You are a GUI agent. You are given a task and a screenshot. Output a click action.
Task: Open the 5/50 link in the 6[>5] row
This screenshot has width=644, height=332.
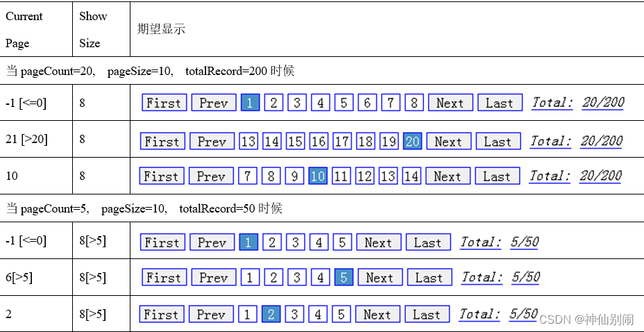[x=526, y=277]
